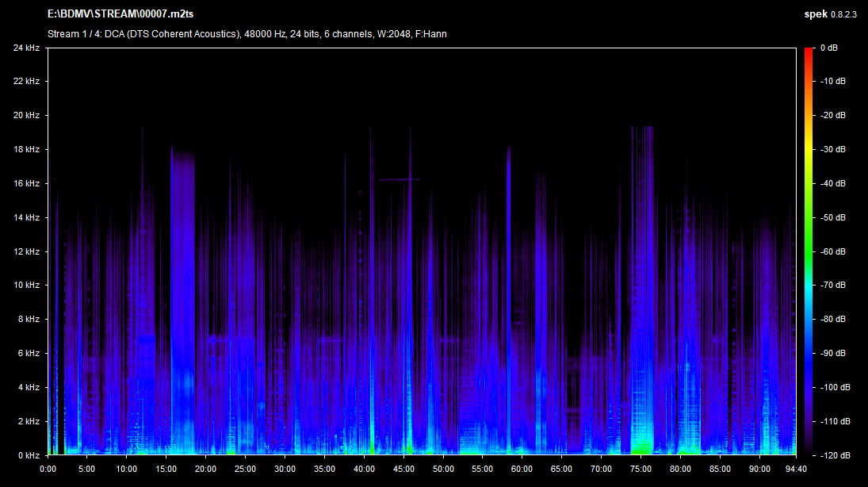Click the 94:40 end time marker
868x487 pixels.
click(x=795, y=468)
